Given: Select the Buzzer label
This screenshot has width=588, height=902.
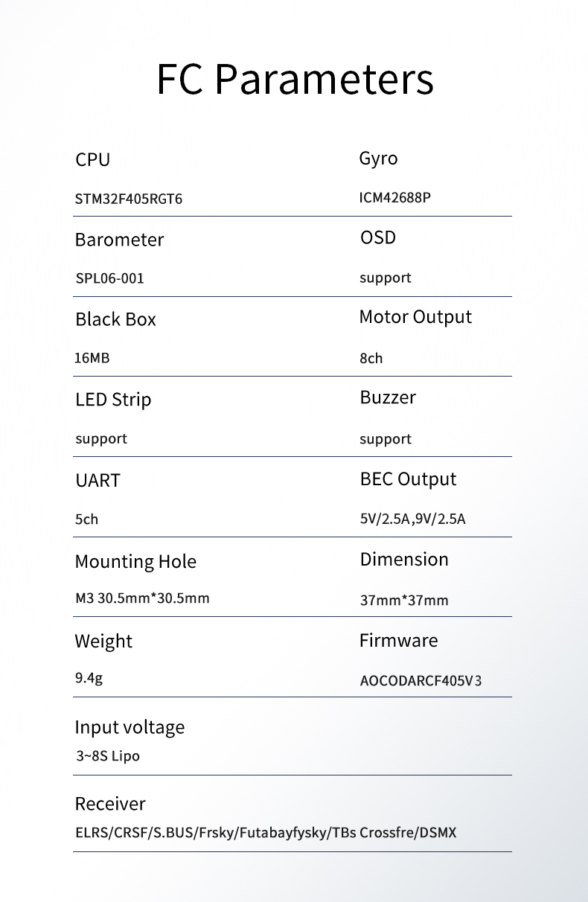Looking at the screenshot, I should pos(388,397).
